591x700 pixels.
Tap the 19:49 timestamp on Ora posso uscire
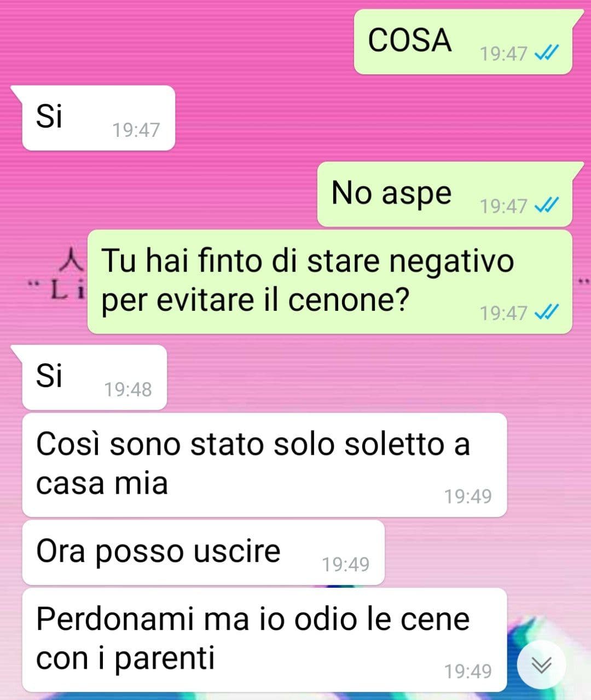(345, 564)
